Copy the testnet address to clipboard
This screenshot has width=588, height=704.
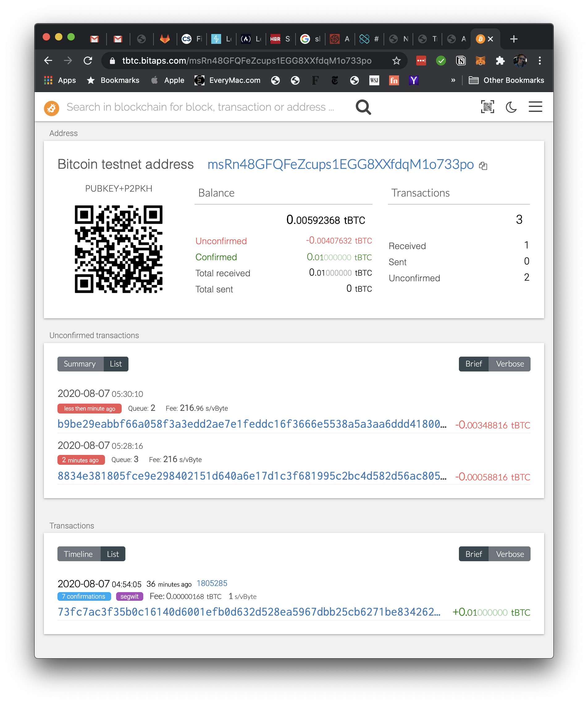[x=483, y=166]
